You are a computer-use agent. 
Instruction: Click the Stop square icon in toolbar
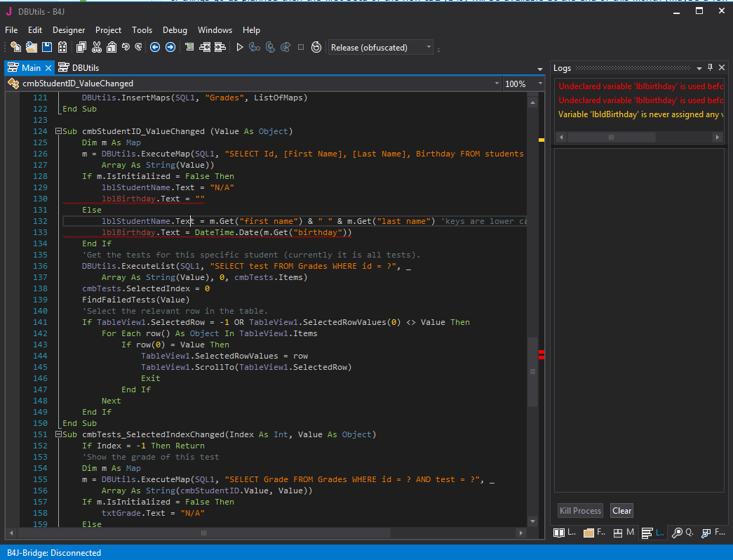pyautogui.click(x=301, y=48)
